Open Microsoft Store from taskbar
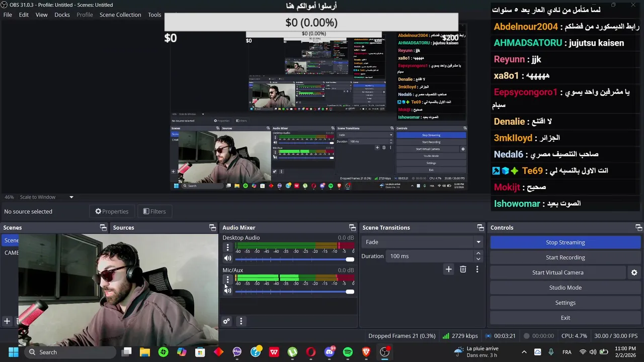Screen dimensions: 644x362 tap(200, 352)
